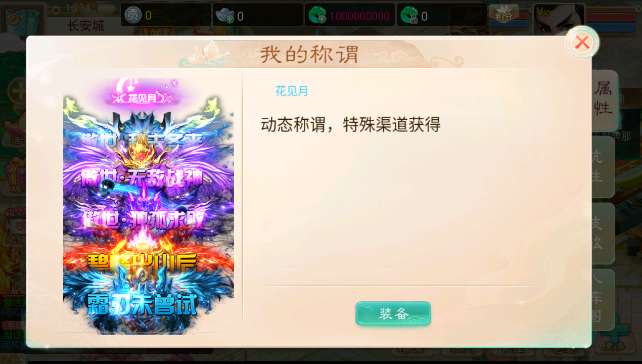Pick the golden 碧落 title banner
642x364 pixels.
142,262
